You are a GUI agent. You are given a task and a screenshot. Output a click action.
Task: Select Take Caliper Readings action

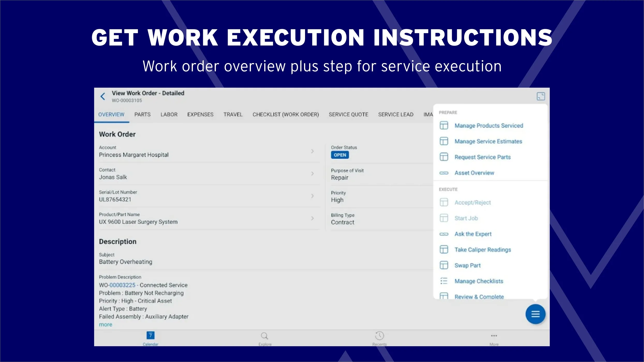click(483, 250)
